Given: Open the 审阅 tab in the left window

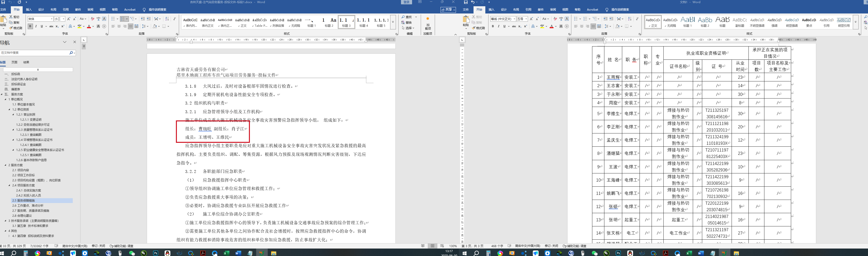Looking at the screenshot, I should (x=90, y=9).
